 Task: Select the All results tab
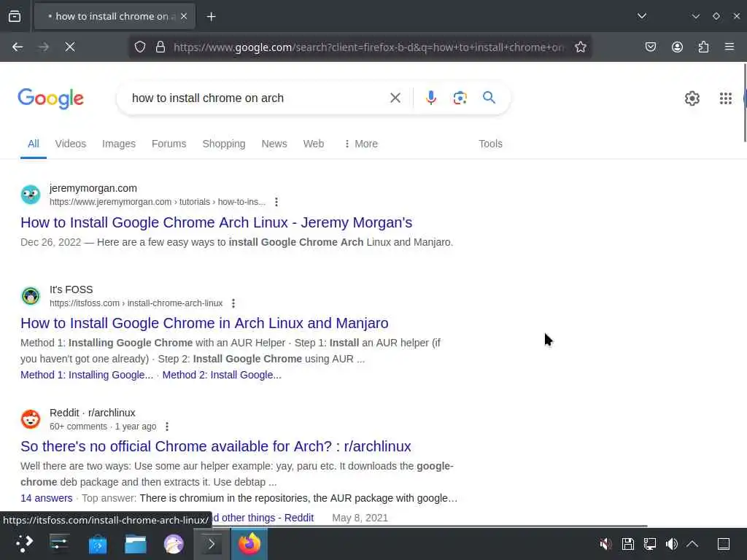click(x=34, y=144)
